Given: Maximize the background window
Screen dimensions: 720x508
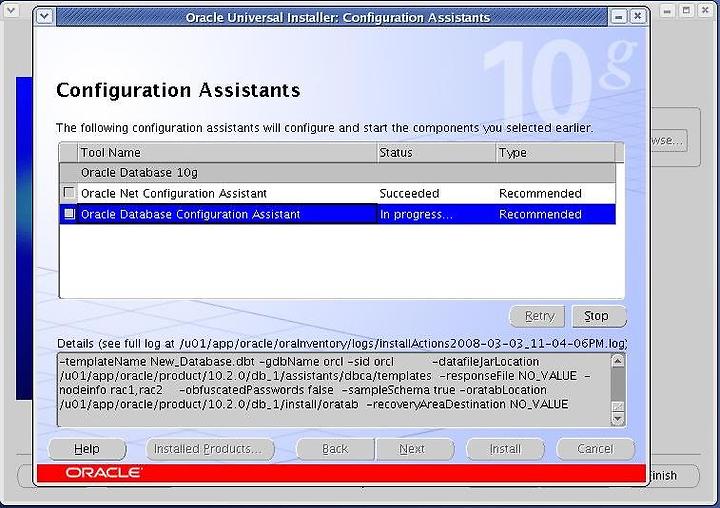Looking at the screenshot, I should 686,10.
